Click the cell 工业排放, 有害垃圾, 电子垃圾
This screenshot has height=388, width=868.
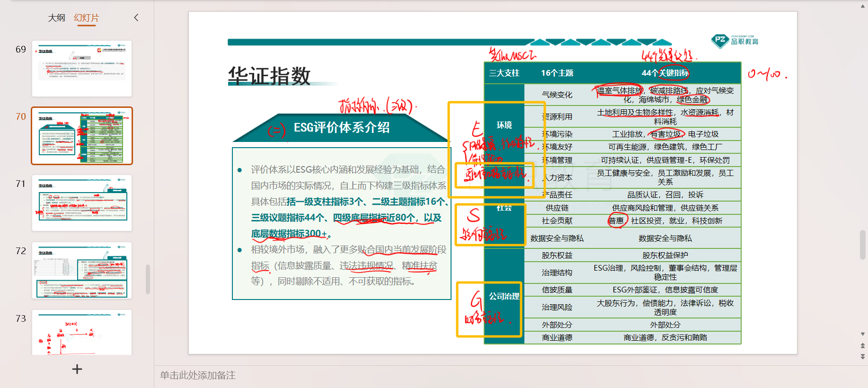[665, 134]
